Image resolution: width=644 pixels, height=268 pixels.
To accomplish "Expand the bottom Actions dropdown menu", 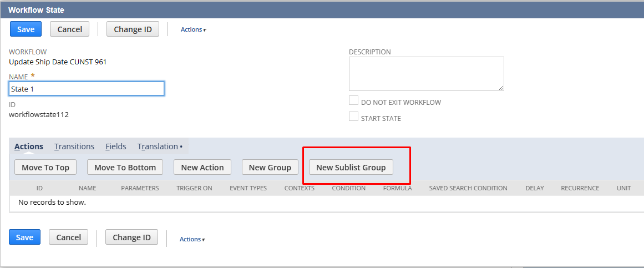I will pos(192,239).
